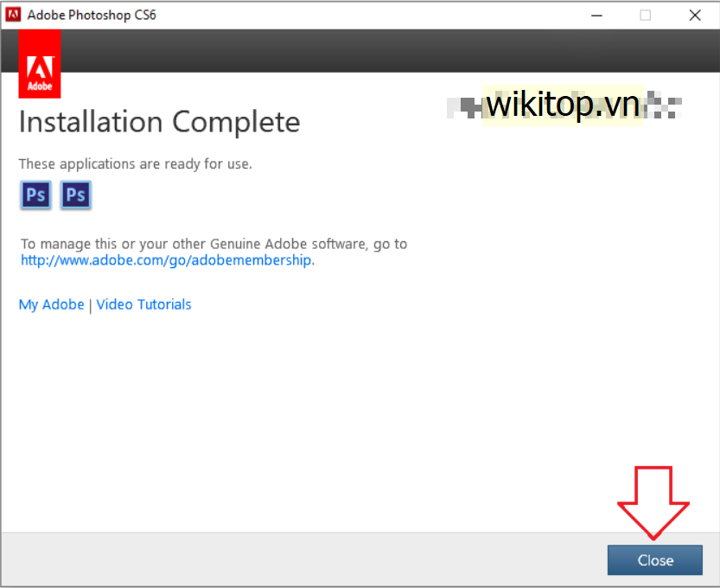
Task: Open the adobe.com/go/adobemembership link
Action: pyautogui.click(x=167, y=260)
